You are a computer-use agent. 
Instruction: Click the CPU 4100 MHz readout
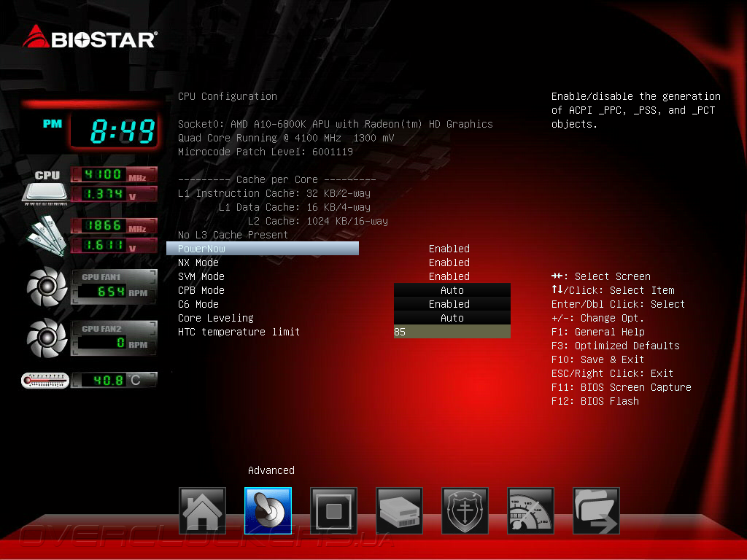click(x=113, y=175)
